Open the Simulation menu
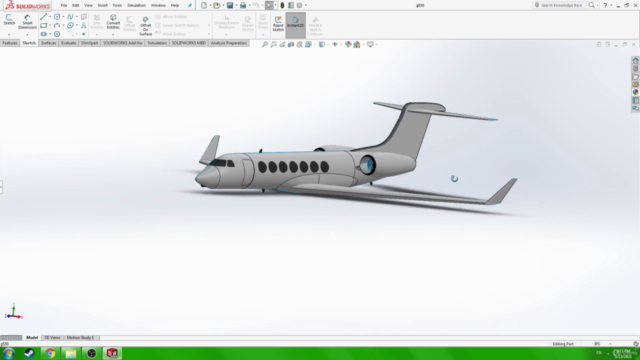This screenshot has width=640, height=360. (x=136, y=5)
